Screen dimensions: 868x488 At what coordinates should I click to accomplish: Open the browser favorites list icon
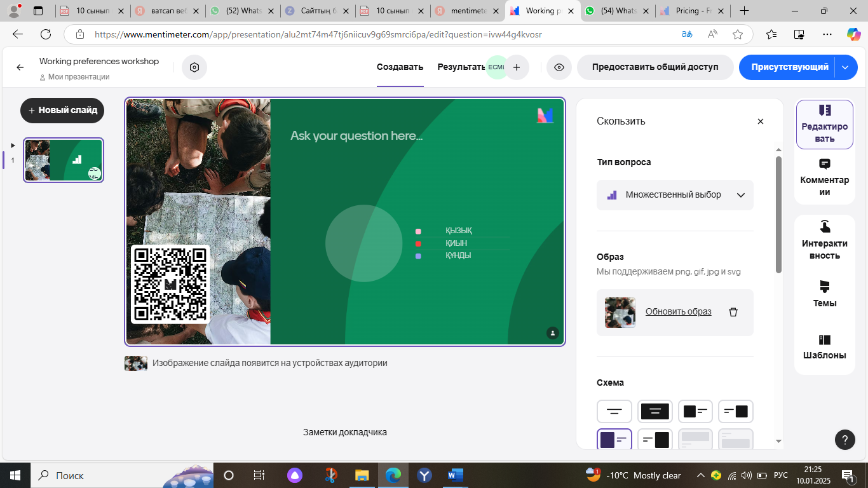(771, 34)
